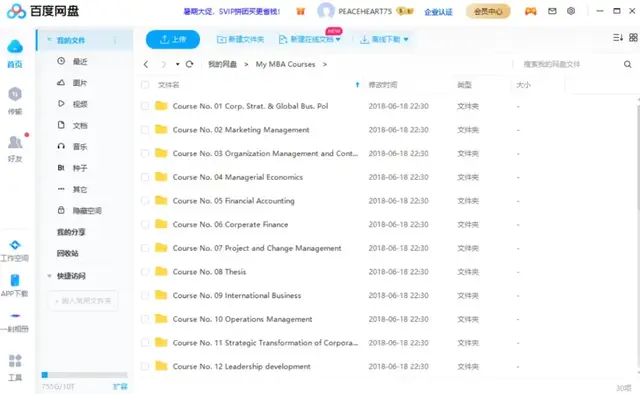Click the blue Upload button
Viewport: 640px width, 394px height.
[x=173, y=39]
